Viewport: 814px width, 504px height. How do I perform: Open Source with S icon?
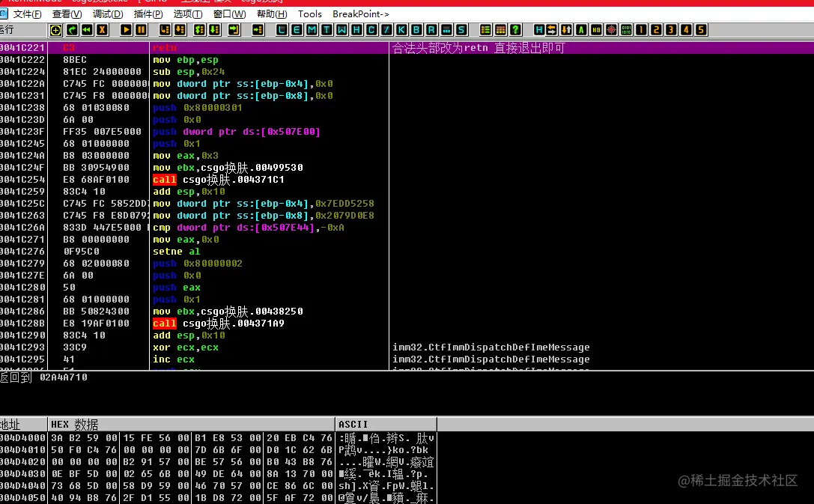pos(461,30)
